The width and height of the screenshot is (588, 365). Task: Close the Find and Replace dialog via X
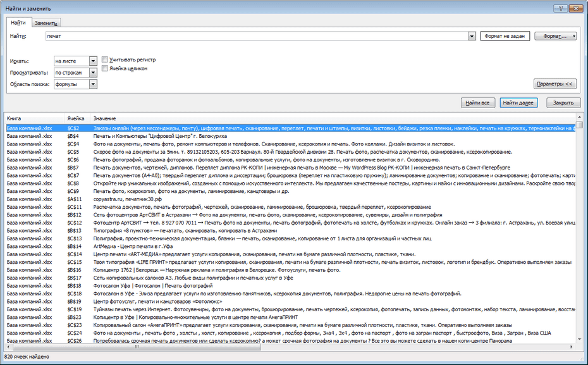[575, 9]
